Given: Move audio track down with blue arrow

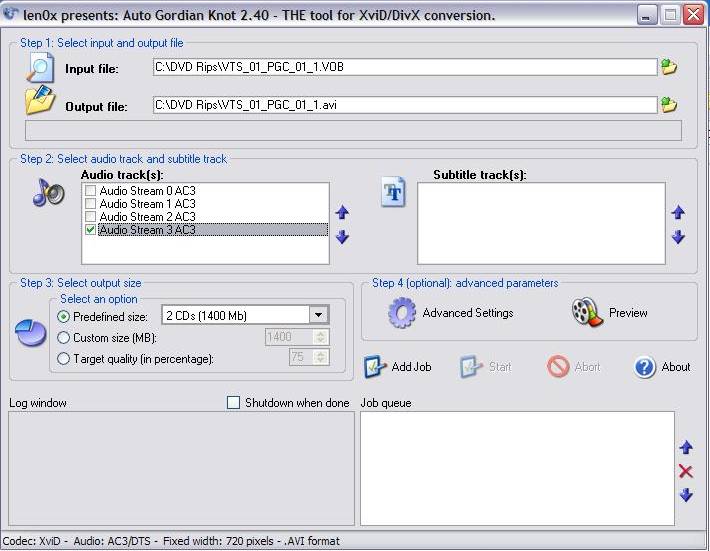Looking at the screenshot, I should (x=342, y=237).
